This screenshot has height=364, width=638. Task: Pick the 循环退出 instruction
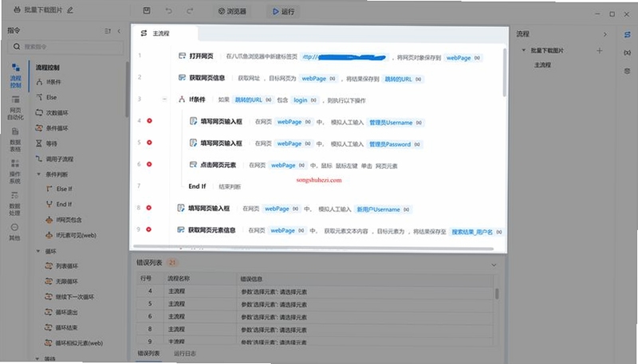pyautogui.click(x=61, y=312)
